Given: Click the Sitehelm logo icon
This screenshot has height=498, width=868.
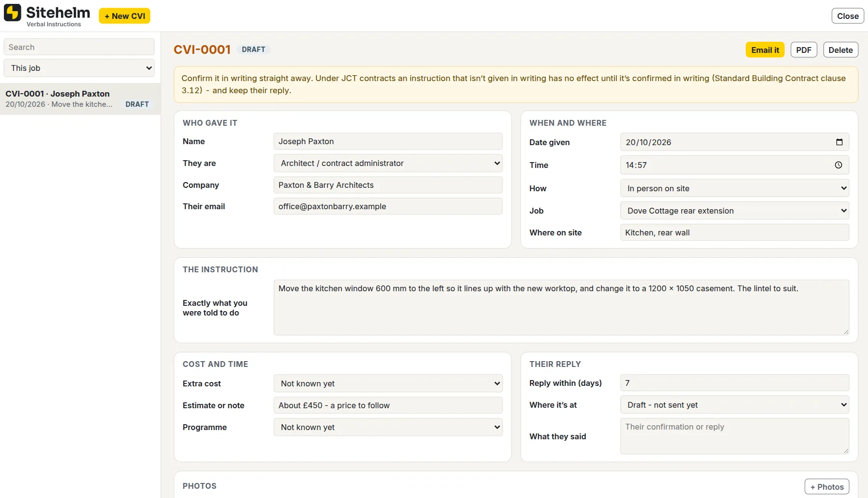Looking at the screenshot, I should point(13,13).
